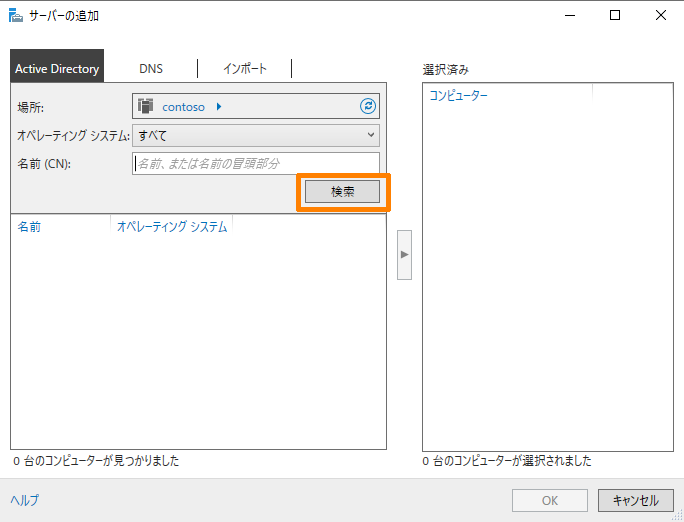This screenshot has height=522, width=684.
Task: Click the 0 台のコンピューターが選択されました status text
Action: point(507,461)
